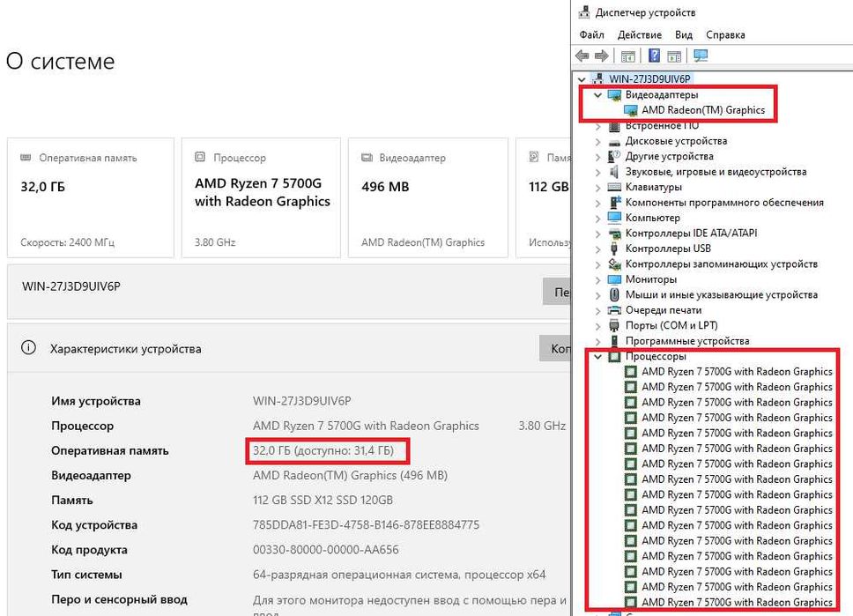Open the Файл menu

tap(591, 35)
